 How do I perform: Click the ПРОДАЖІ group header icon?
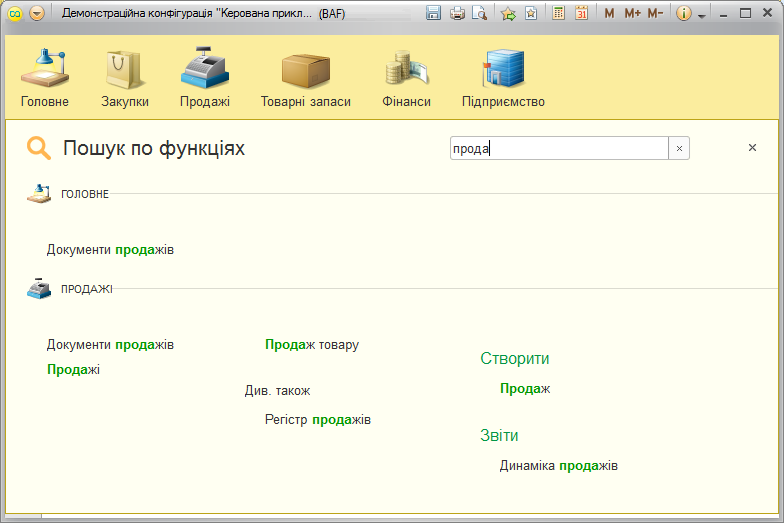tap(39, 288)
